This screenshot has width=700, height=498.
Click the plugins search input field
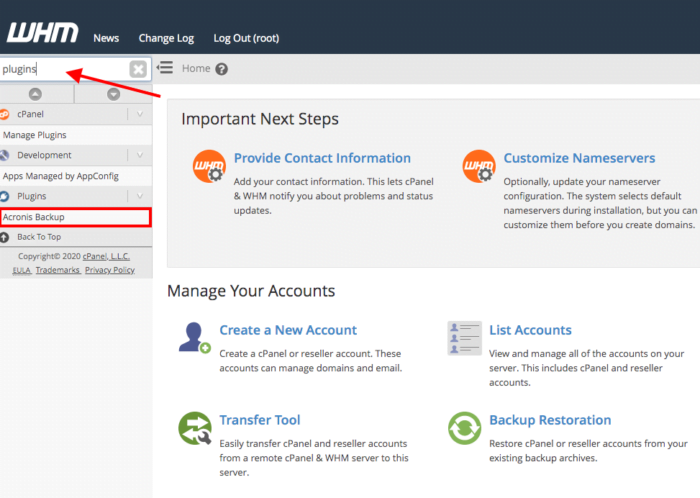62,69
